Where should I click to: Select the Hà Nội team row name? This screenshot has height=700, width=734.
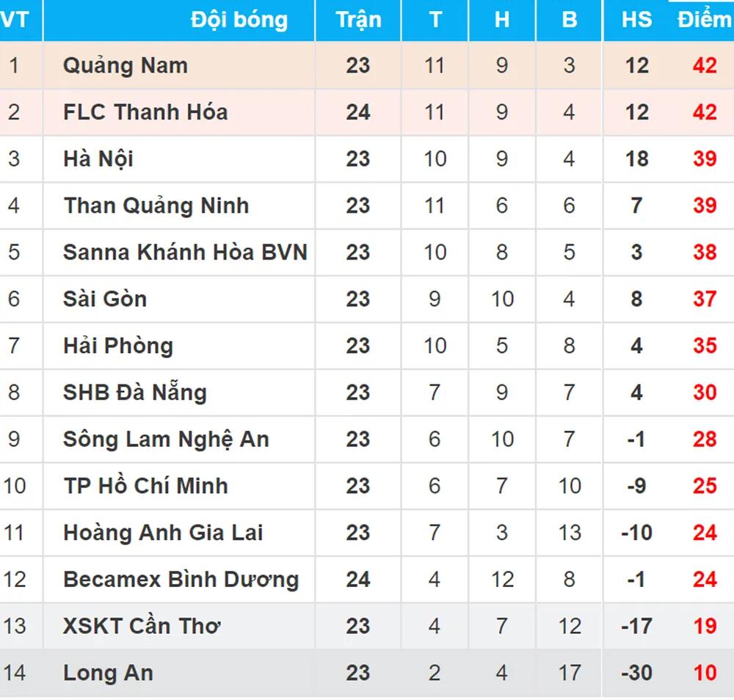pos(98,159)
